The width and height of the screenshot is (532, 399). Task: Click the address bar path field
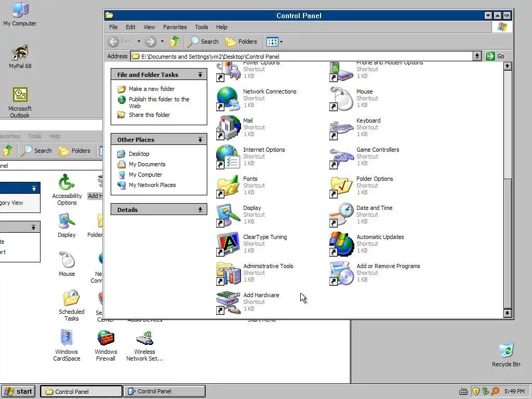[302, 56]
